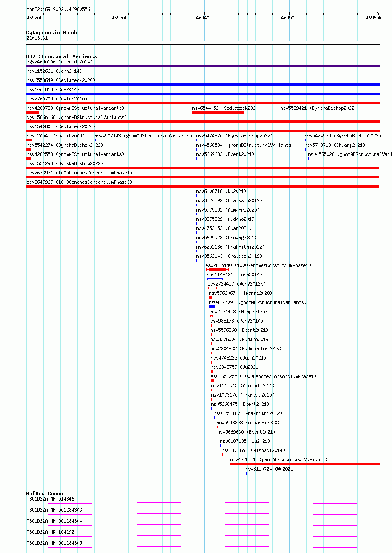392x553 pixels.
Task: Click the red bar below esv2665140
Action: [217, 270]
